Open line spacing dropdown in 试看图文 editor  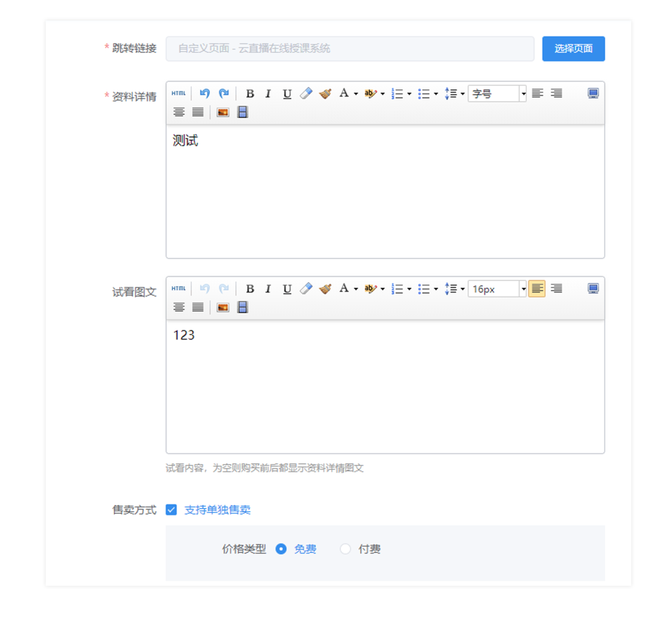(x=463, y=289)
